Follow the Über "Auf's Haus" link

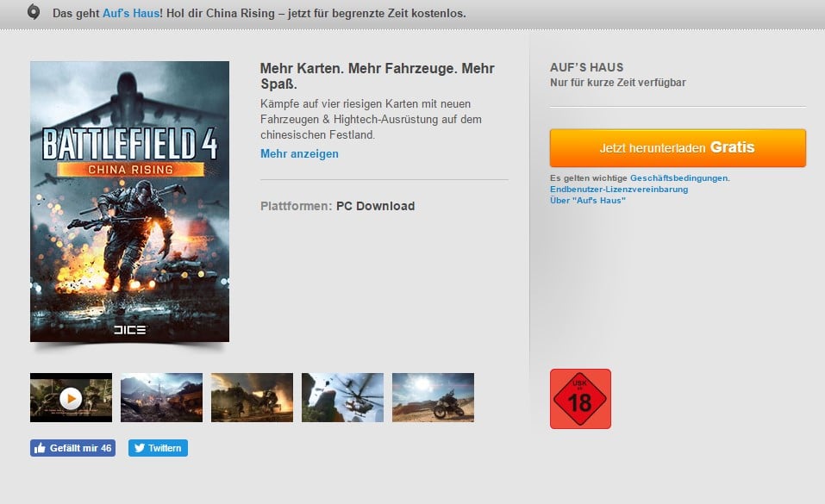pyautogui.click(x=587, y=201)
